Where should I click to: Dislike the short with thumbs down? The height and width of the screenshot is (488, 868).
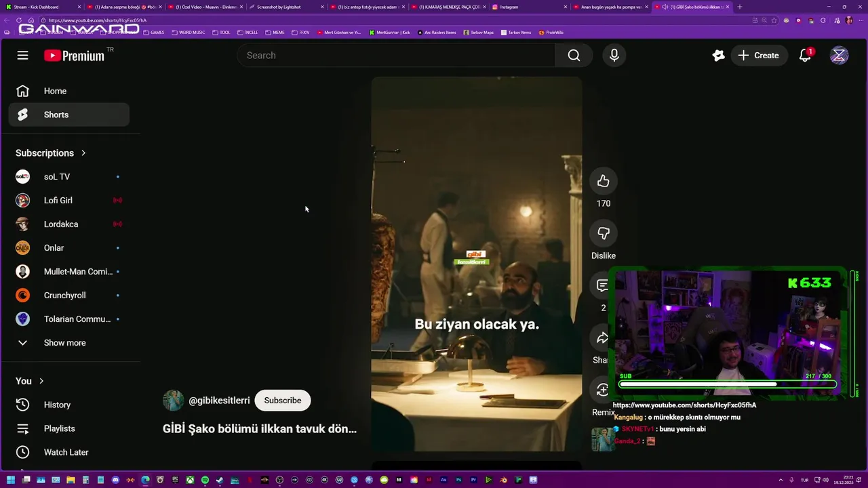coord(604,234)
